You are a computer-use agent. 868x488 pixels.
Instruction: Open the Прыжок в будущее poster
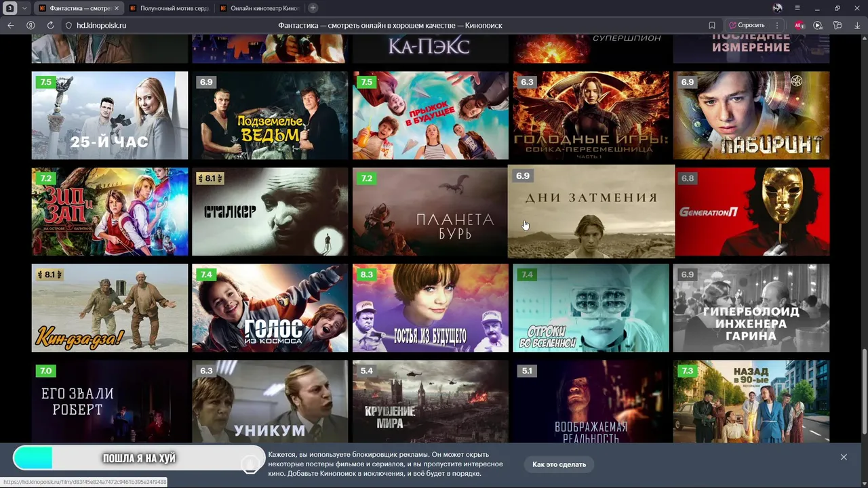click(431, 115)
